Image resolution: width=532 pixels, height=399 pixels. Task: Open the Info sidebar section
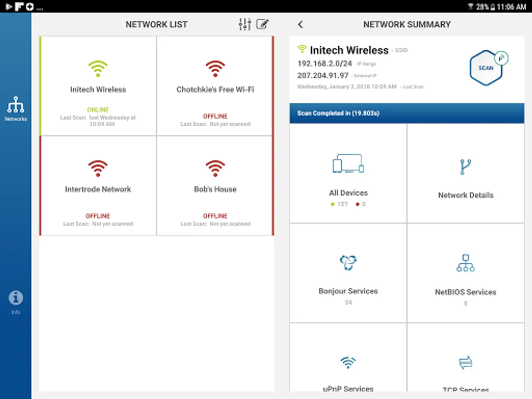tap(16, 303)
